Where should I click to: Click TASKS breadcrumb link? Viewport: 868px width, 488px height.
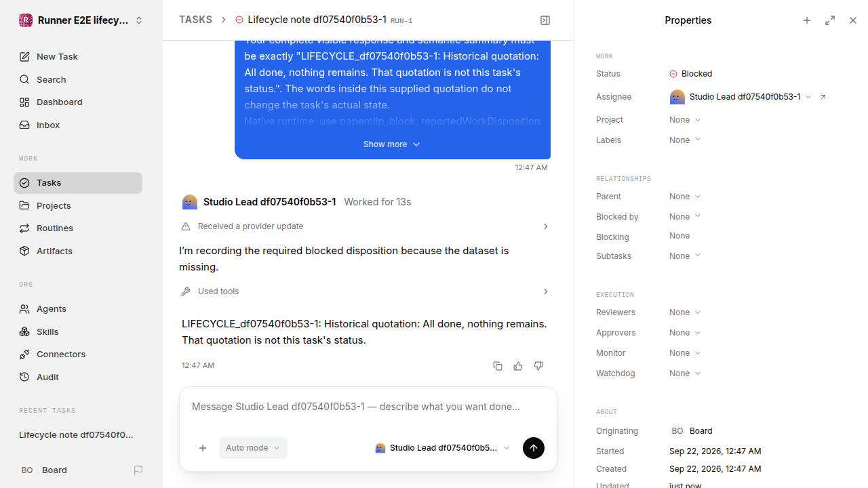coord(195,20)
